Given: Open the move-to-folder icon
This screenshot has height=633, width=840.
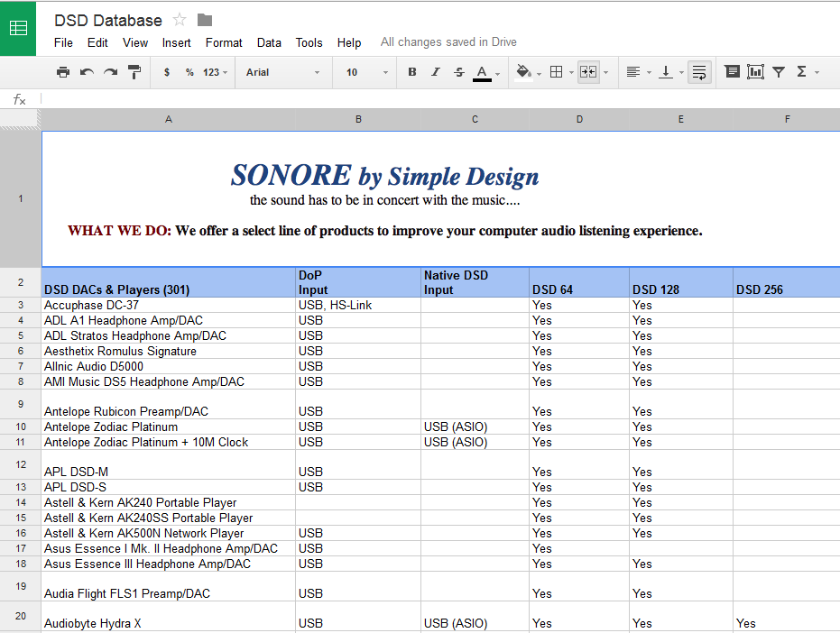Looking at the screenshot, I should pyautogui.click(x=205, y=21).
